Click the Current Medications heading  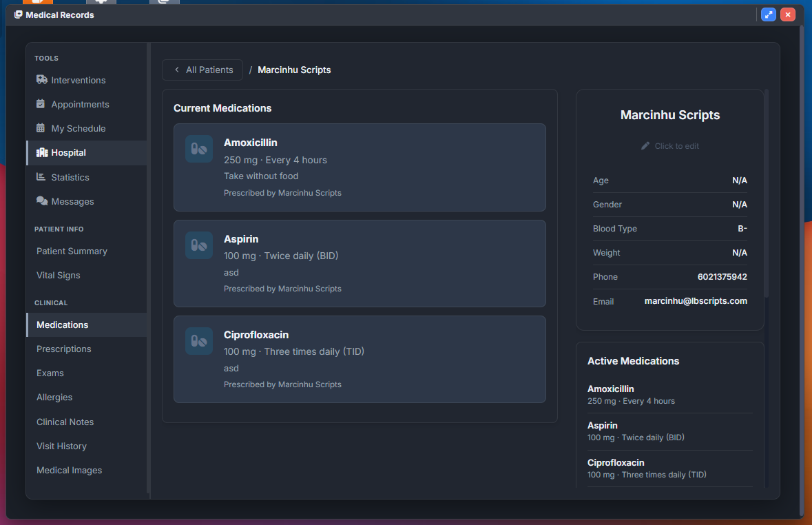click(222, 108)
